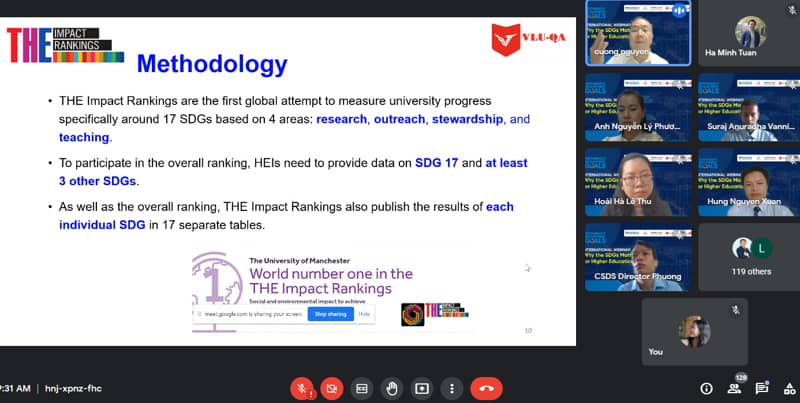Leave the call with the red hang-up button
This screenshot has height=403, width=800.
tap(487, 388)
